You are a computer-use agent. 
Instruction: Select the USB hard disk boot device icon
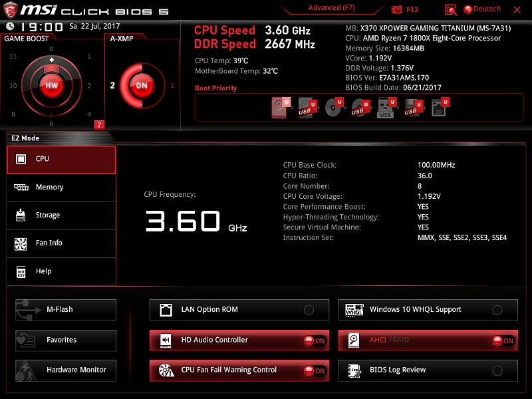point(307,108)
